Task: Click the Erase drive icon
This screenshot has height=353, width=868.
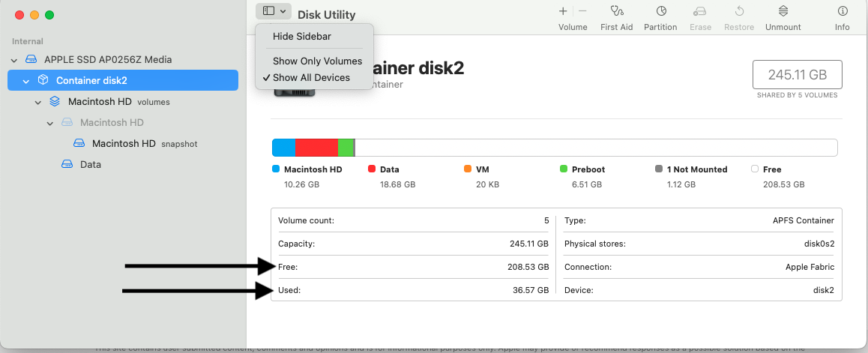Action: point(700,11)
